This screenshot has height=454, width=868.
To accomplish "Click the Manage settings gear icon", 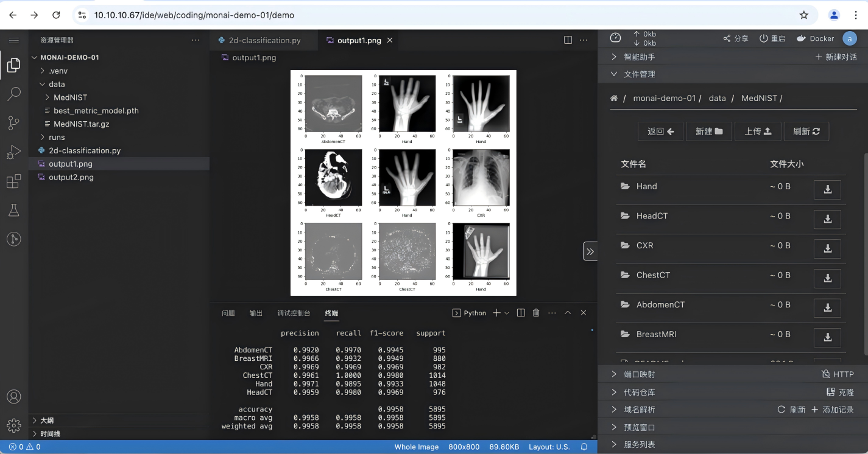I will point(13,425).
